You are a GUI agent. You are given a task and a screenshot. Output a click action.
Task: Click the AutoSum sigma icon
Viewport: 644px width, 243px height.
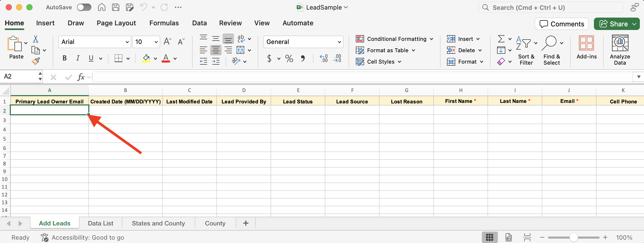pyautogui.click(x=501, y=39)
